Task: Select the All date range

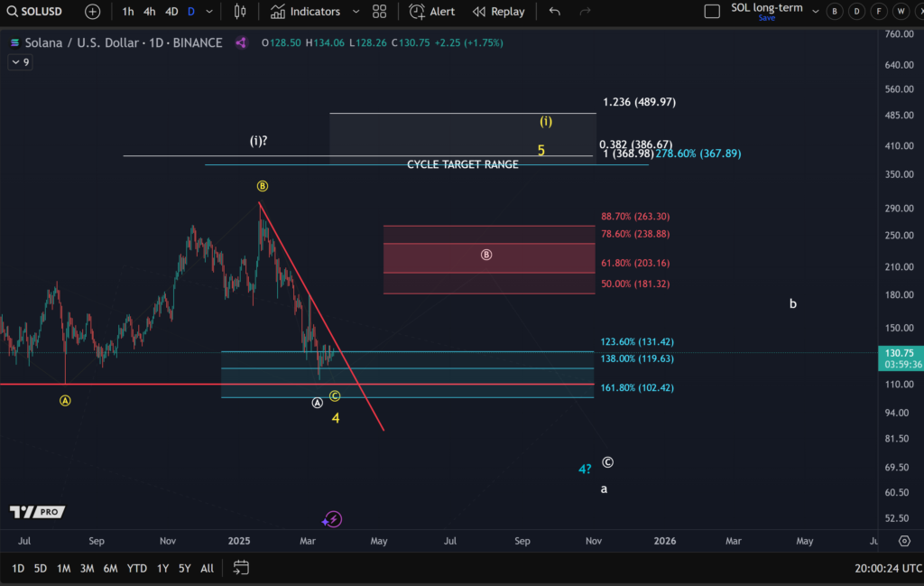Action: tap(207, 568)
